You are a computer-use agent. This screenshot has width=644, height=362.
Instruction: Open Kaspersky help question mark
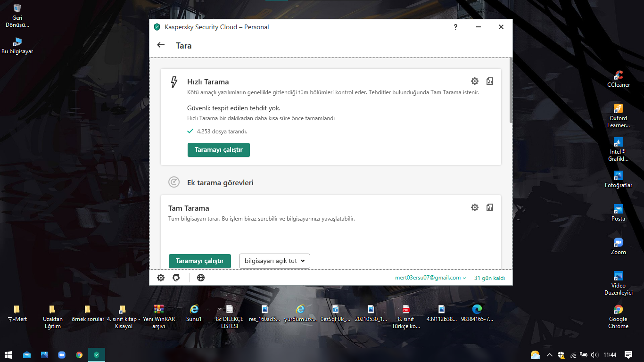[455, 27]
